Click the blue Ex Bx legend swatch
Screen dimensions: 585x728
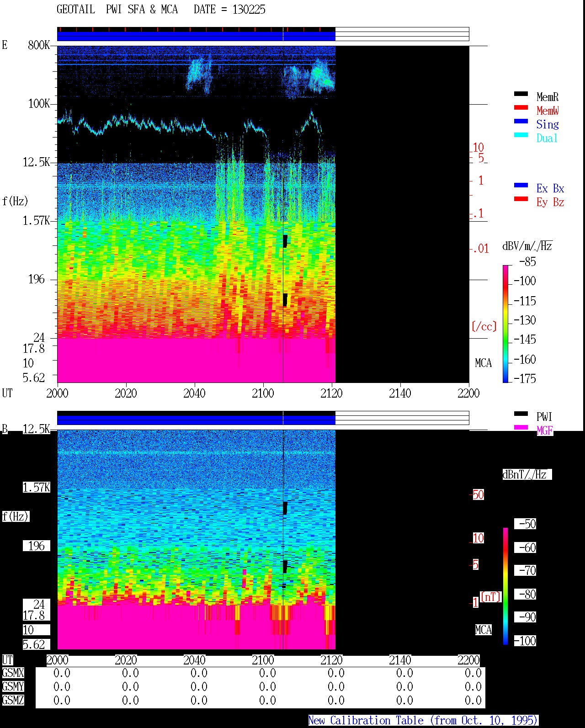pos(521,185)
